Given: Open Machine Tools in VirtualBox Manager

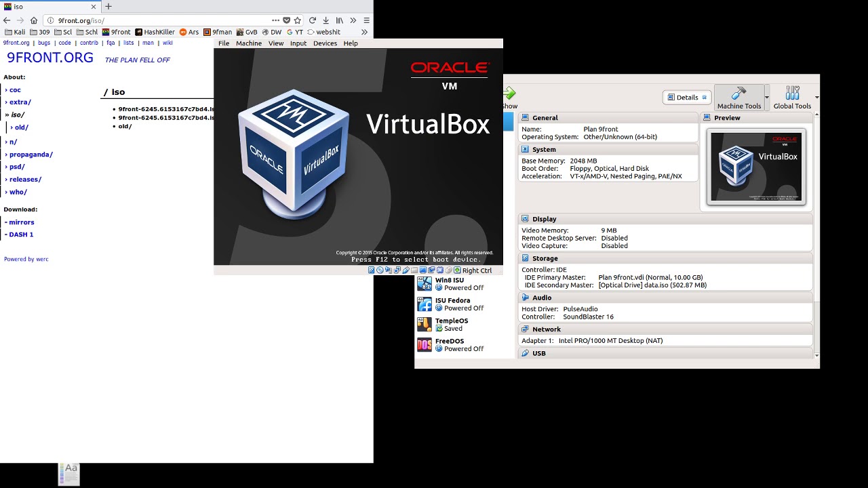Looking at the screenshot, I should (x=739, y=98).
